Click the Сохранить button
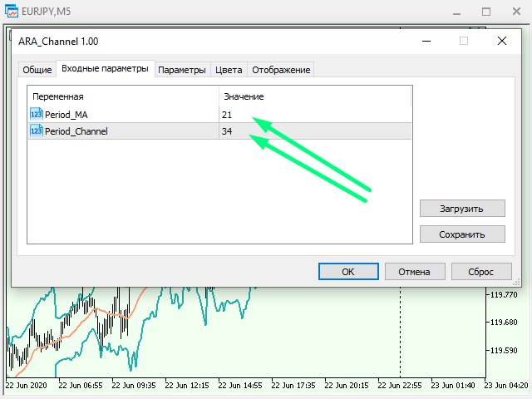 tap(462, 234)
